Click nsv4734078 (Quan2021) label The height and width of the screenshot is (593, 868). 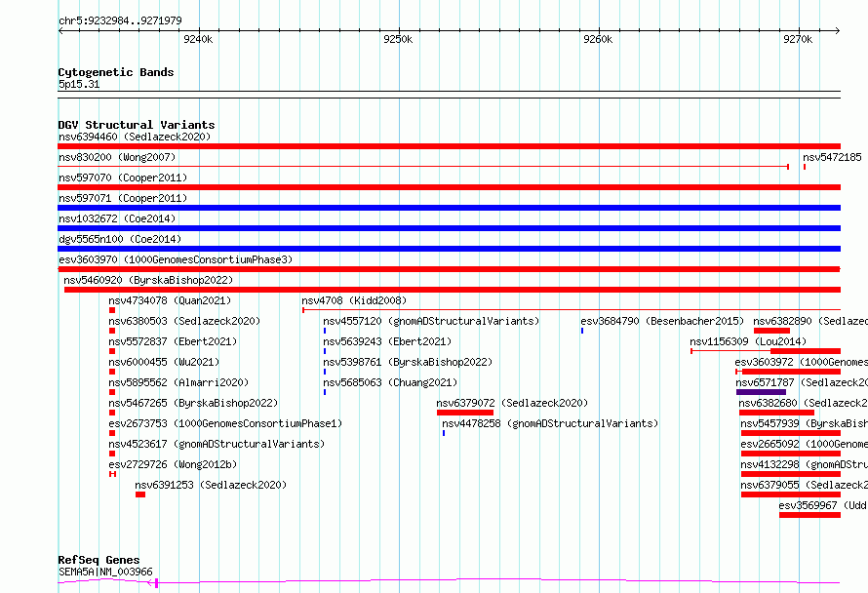tap(170, 300)
